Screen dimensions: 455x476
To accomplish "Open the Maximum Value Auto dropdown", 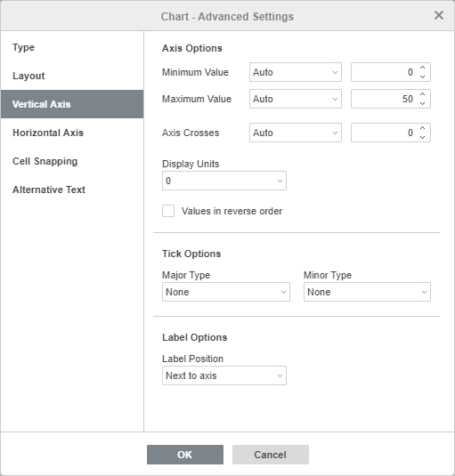I will tap(296, 99).
